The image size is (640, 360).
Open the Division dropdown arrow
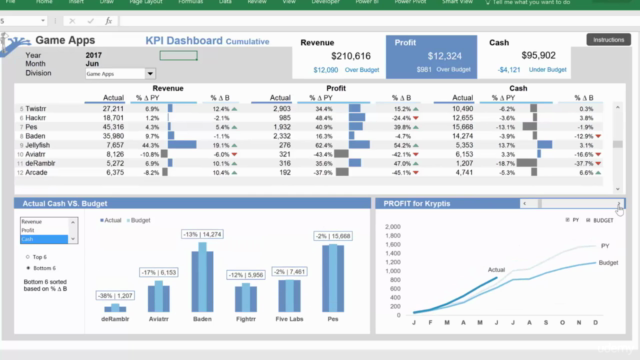pos(150,74)
